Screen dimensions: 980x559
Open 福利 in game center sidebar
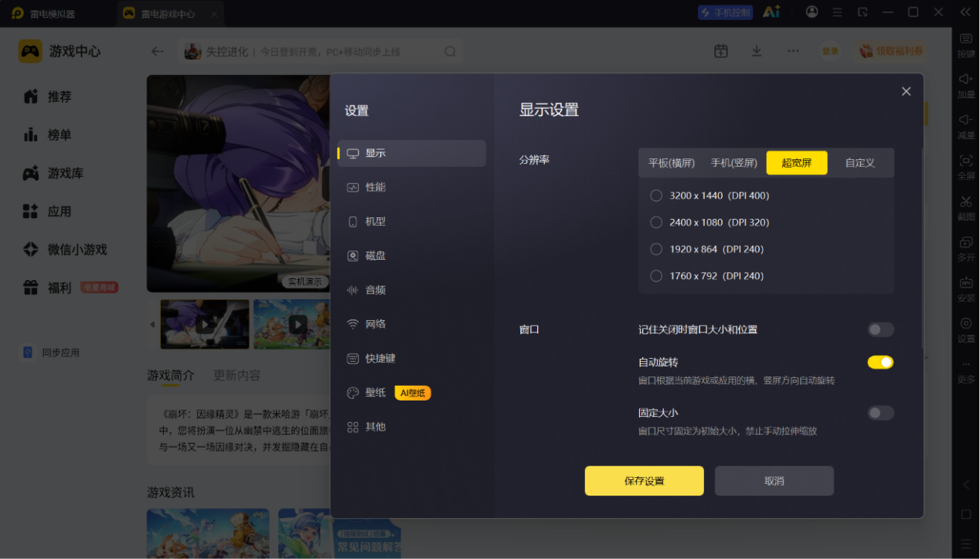tap(70, 288)
